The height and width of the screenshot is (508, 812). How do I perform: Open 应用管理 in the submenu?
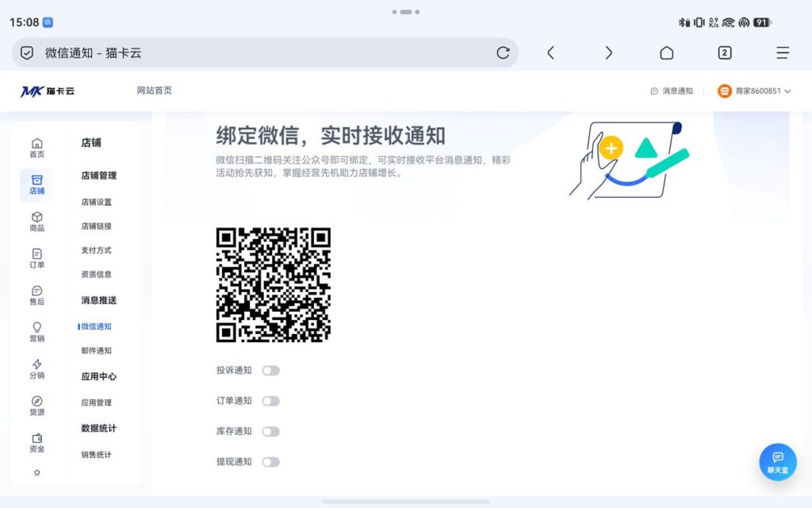(96, 402)
